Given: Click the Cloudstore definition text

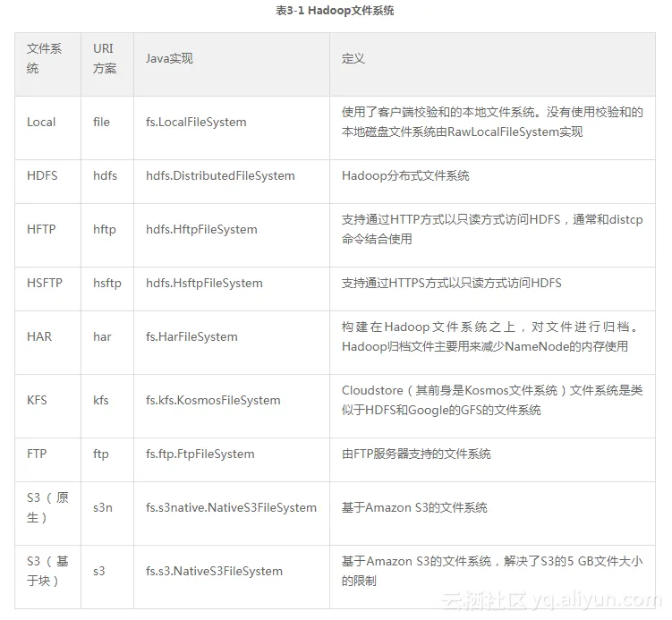Looking at the screenshot, I should (x=492, y=400).
